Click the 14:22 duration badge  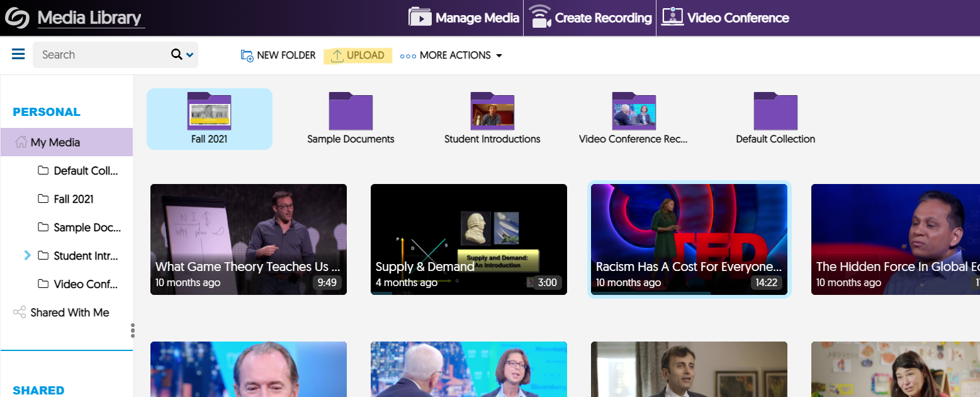(x=767, y=282)
